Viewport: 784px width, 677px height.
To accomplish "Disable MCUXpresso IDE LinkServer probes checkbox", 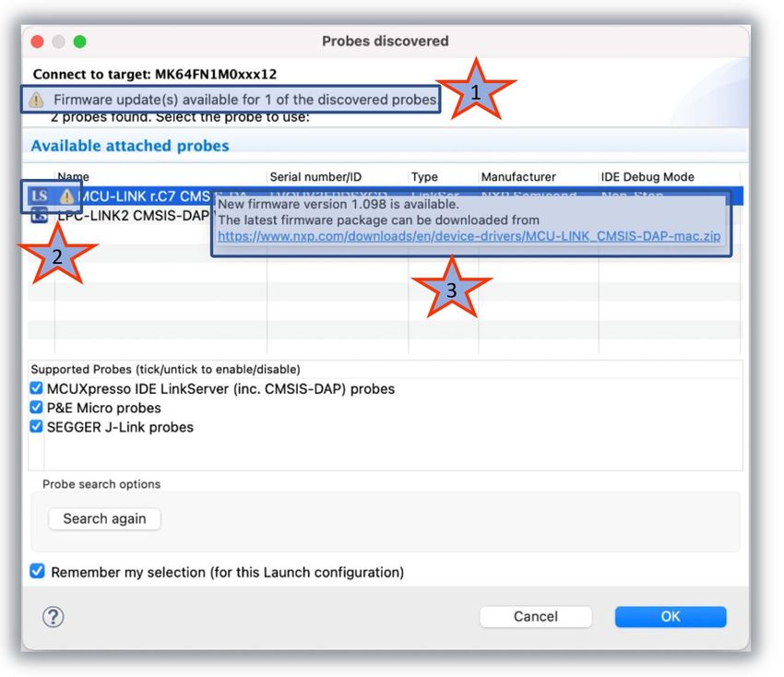I will 36,388.
